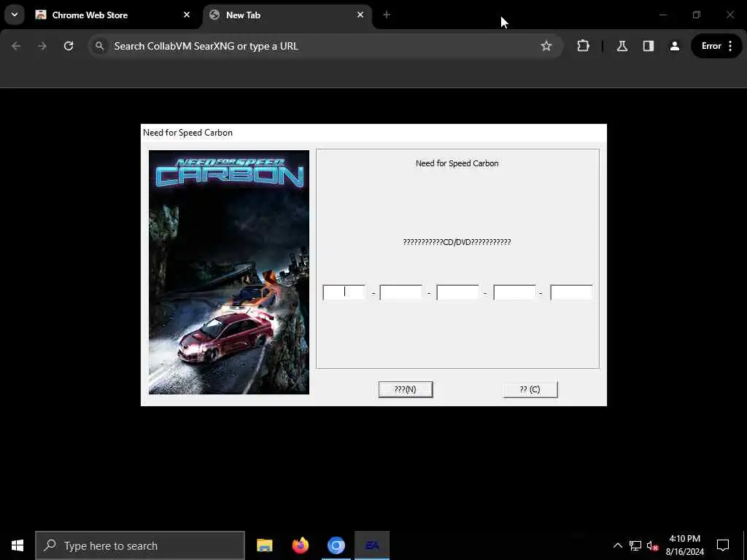
Task: Go back using the back arrow
Action: point(16,46)
